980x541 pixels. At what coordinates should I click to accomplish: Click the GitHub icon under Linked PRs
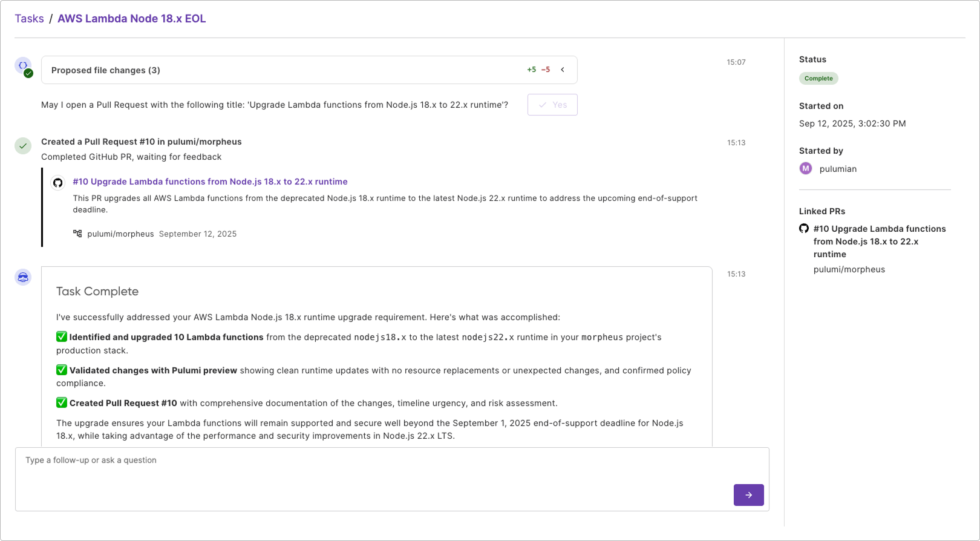(x=804, y=228)
